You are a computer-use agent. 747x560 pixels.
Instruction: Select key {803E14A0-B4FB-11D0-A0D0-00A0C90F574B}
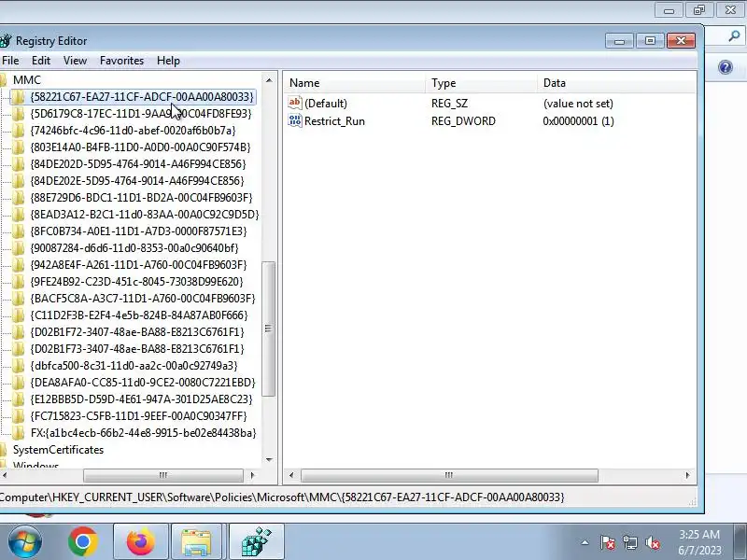[x=140, y=147]
